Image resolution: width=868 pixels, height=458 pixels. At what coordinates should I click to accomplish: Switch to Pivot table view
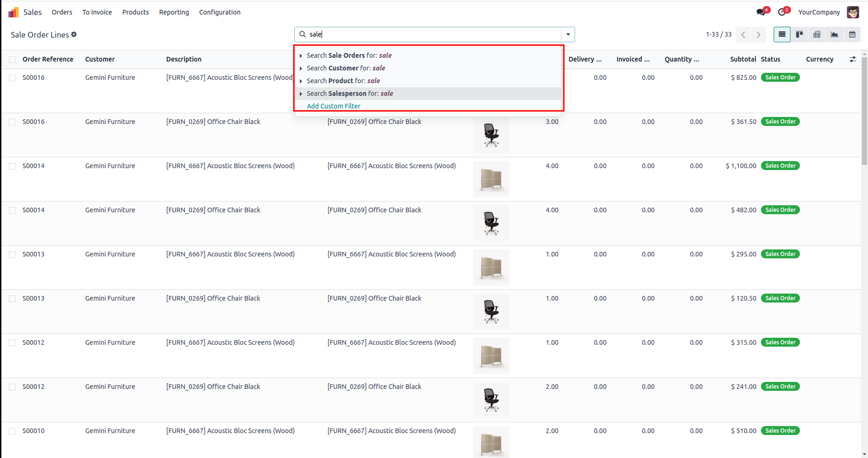pyautogui.click(x=817, y=34)
